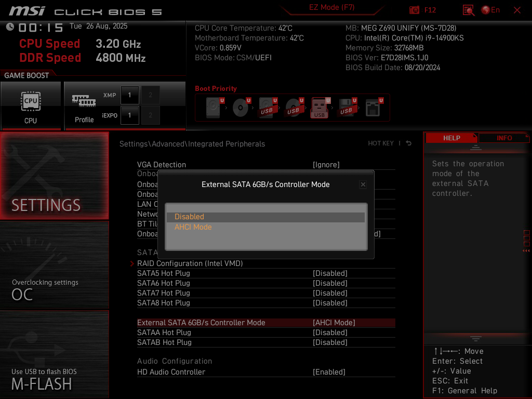Toggle the CPU Game Boost chip icon

(31, 101)
